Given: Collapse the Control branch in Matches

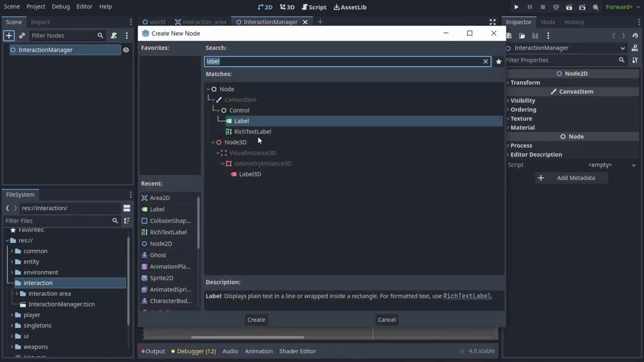Looking at the screenshot, I should tap(218, 111).
